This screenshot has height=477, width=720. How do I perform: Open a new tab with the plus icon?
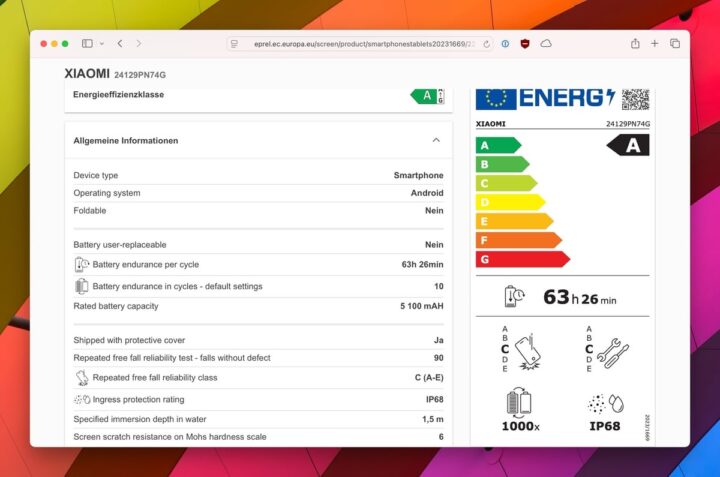(655, 44)
